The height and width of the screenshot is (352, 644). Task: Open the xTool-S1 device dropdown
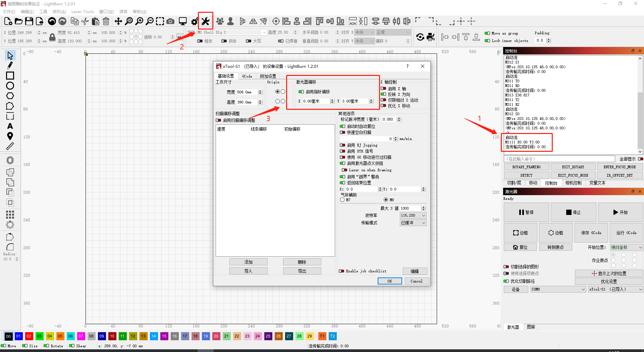(x=616, y=289)
